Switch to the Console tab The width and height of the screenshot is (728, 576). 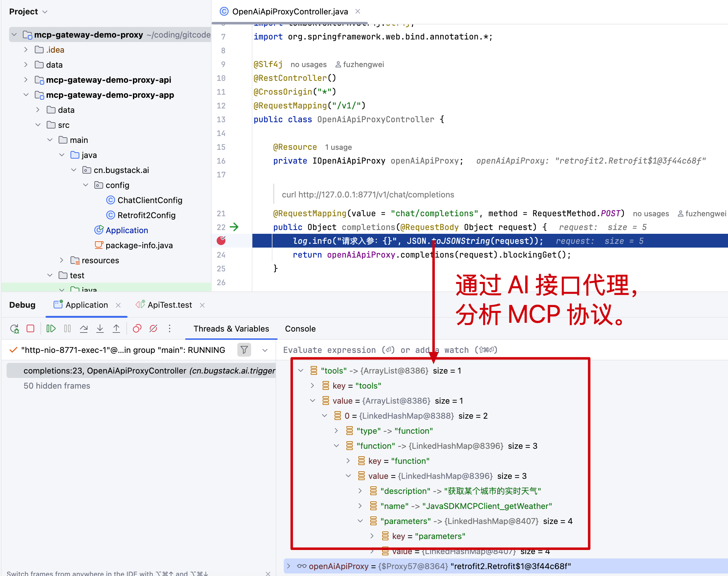point(300,329)
